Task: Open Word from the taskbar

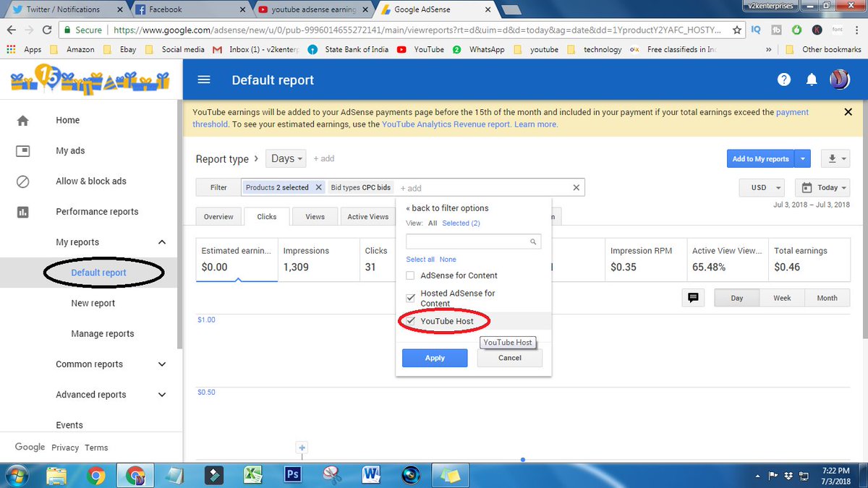Action: 372,474
